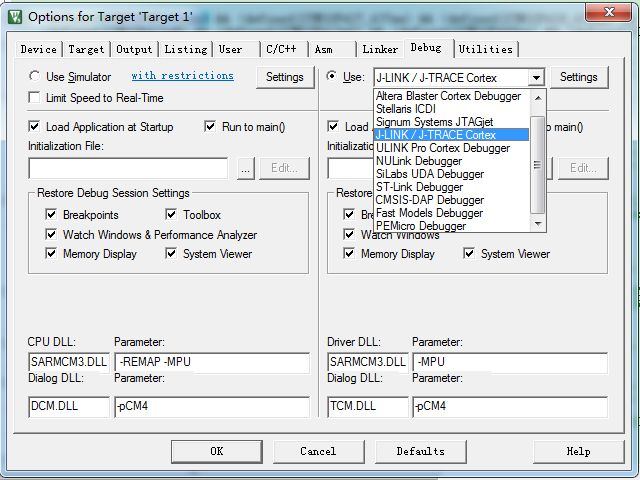Click the -REMAP -MPU parameter field

tap(212, 362)
